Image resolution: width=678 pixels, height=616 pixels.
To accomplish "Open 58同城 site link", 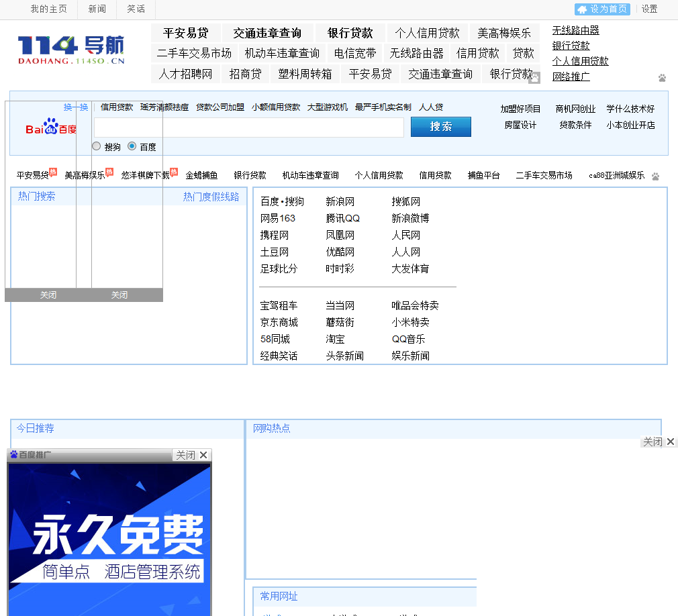I will [275, 340].
